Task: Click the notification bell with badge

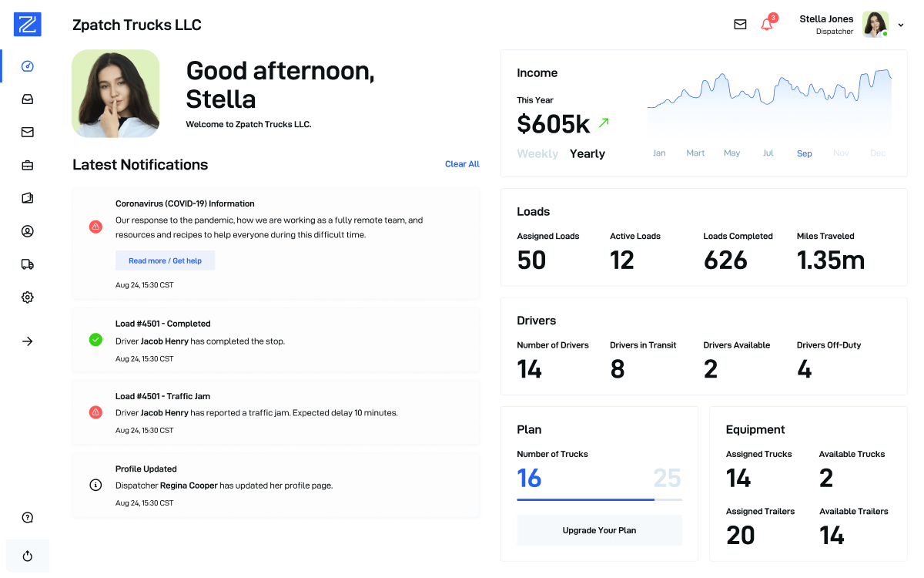Action: [x=767, y=24]
